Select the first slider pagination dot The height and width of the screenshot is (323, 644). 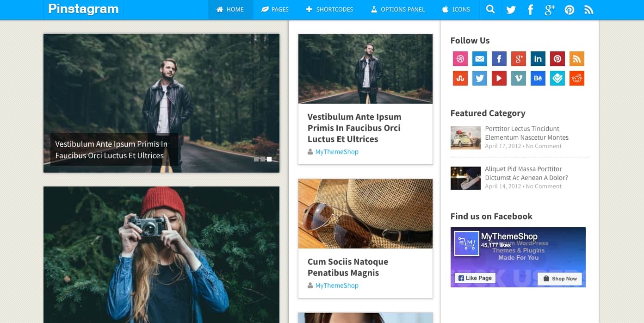(256, 159)
